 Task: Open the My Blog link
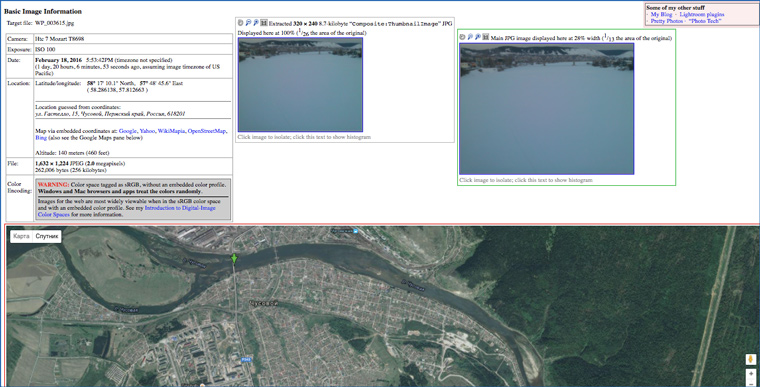[662, 15]
